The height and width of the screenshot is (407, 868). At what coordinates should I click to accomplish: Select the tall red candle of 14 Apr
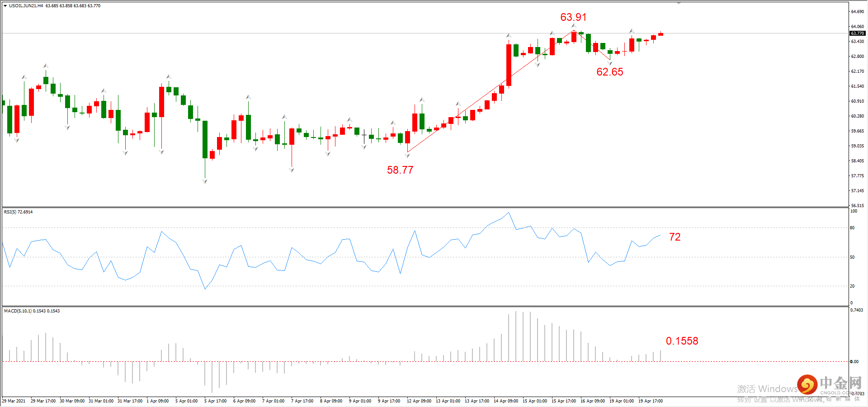509,65
